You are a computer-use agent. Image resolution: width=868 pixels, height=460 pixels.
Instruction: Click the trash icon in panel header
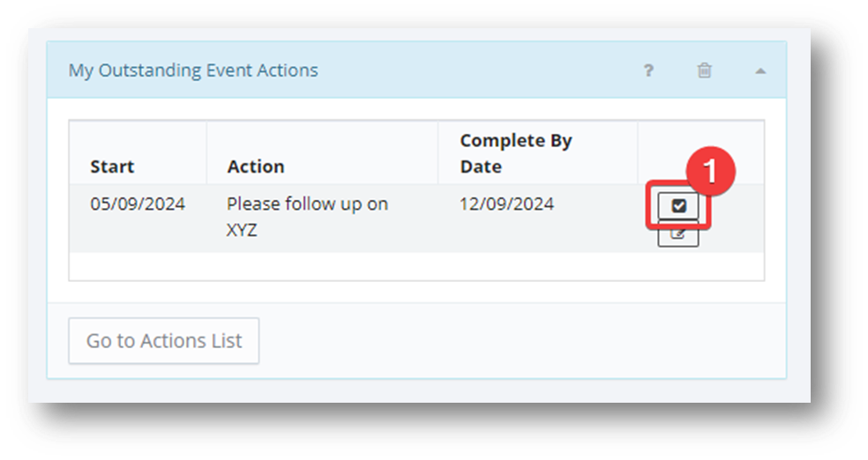point(704,70)
